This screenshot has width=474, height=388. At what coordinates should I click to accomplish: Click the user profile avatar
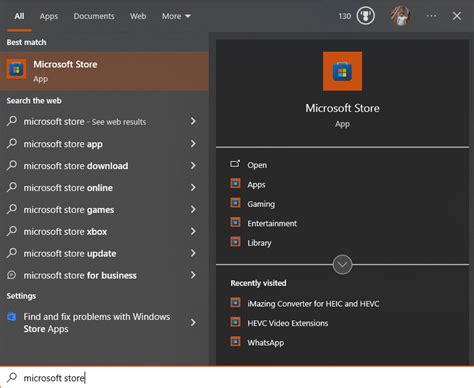[400, 16]
